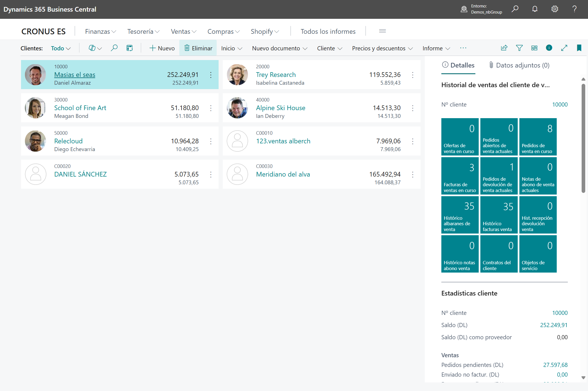The width and height of the screenshot is (588, 391).
Task: Open the Todo view filter dropdown
Action: (x=61, y=48)
